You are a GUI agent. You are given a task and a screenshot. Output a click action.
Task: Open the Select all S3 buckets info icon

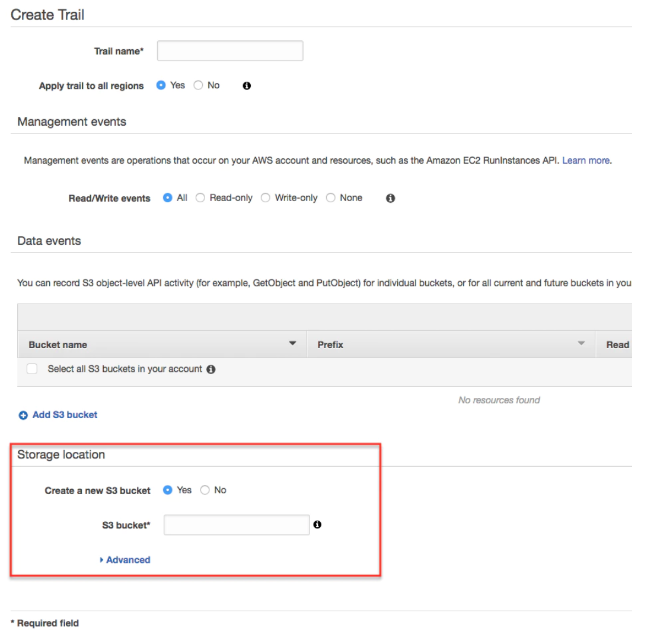point(212,369)
